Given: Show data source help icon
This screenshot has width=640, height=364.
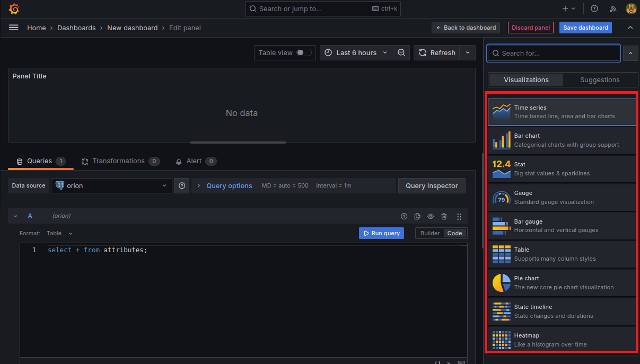Looking at the screenshot, I should pyautogui.click(x=182, y=185).
